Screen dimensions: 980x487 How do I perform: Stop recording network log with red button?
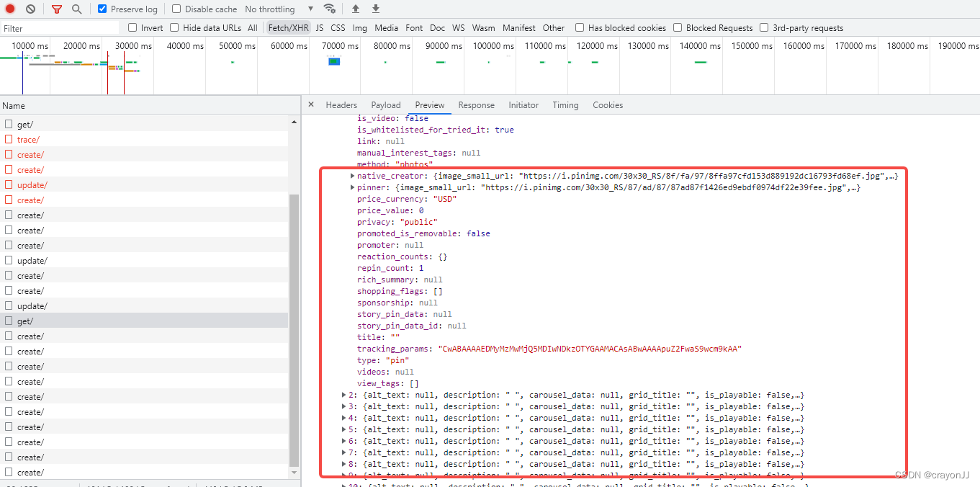click(10, 9)
